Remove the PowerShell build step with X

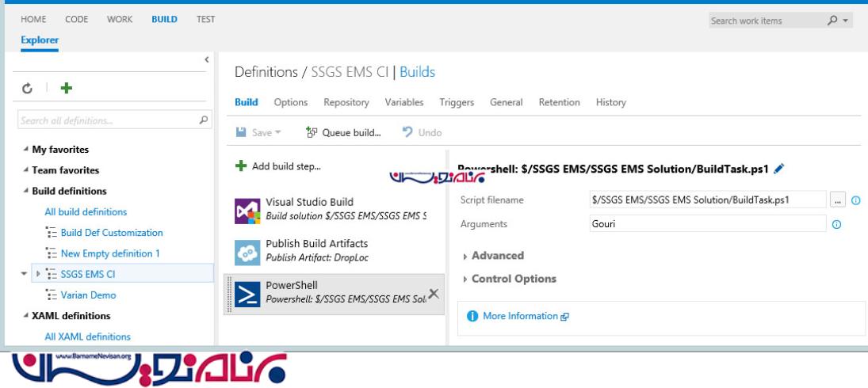pos(433,293)
